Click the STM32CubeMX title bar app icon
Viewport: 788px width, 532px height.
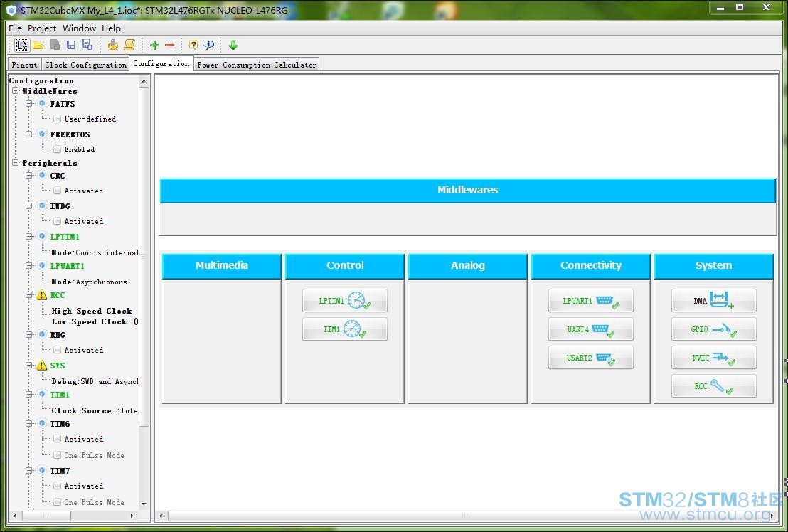click(x=11, y=10)
